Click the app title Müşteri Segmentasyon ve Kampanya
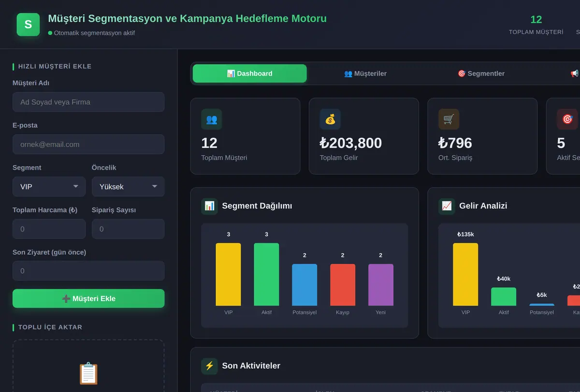This screenshot has height=392, width=580. tap(188, 18)
